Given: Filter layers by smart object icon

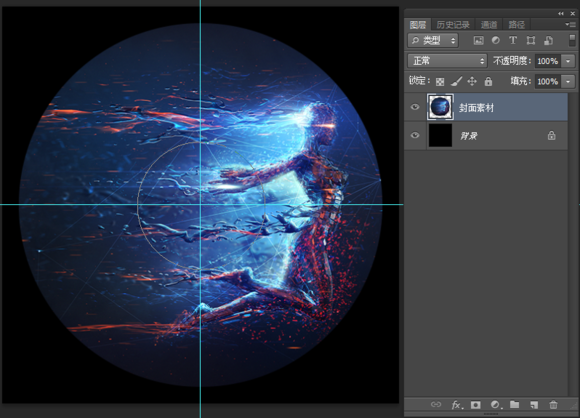Looking at the screenshot, I should click(x=548, y=40).
